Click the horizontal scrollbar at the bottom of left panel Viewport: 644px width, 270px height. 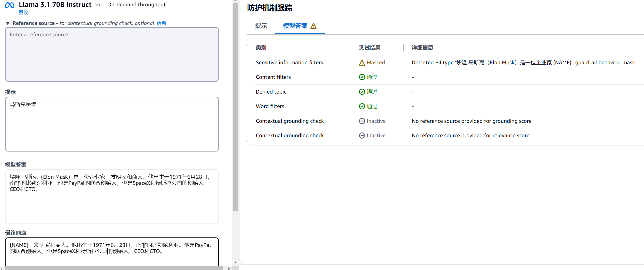tap(113, 268)
